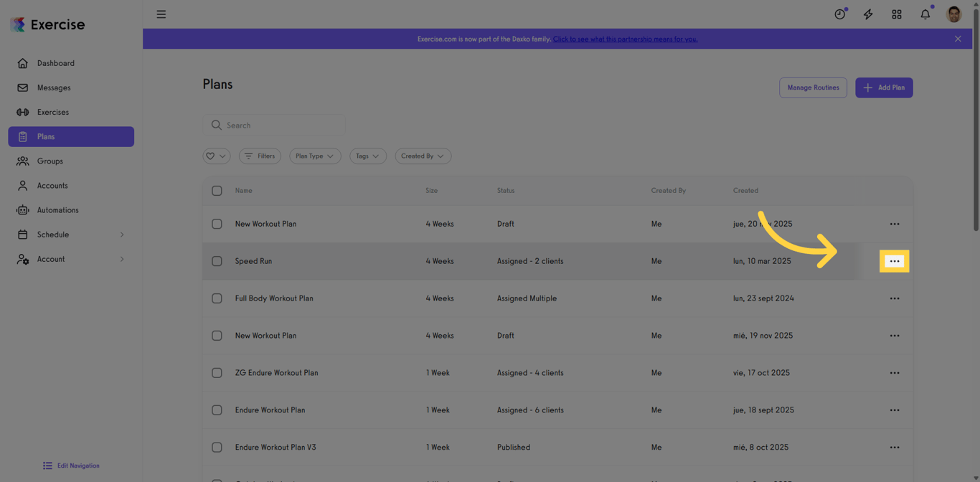Image resolution: width=980 pixels, height=482 pixels.
Task: Click the Assigned Multiple status
Action: coord(527,298)
